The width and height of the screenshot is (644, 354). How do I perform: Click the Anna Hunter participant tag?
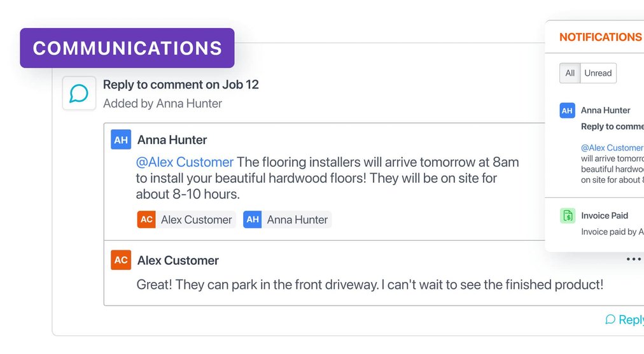click(288, 220)
